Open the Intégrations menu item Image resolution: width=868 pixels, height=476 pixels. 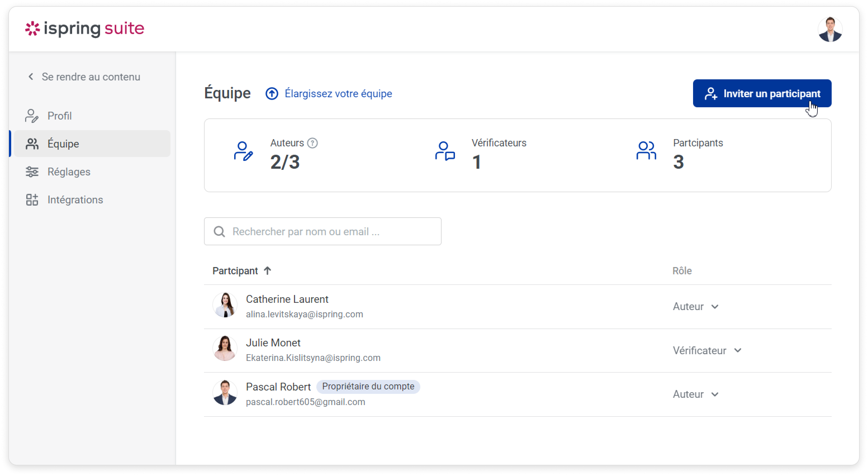click(x=75, y=200)
